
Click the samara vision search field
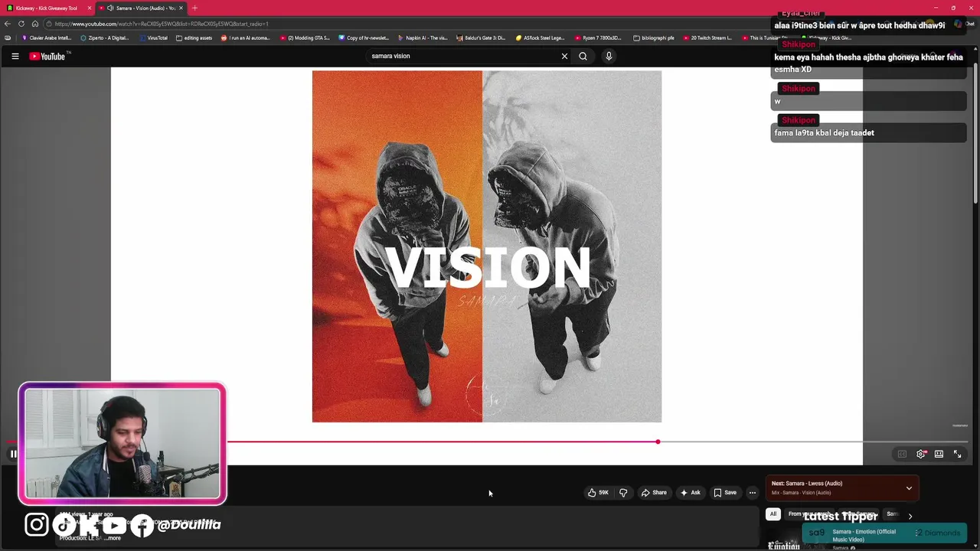(x=463, y=56)
